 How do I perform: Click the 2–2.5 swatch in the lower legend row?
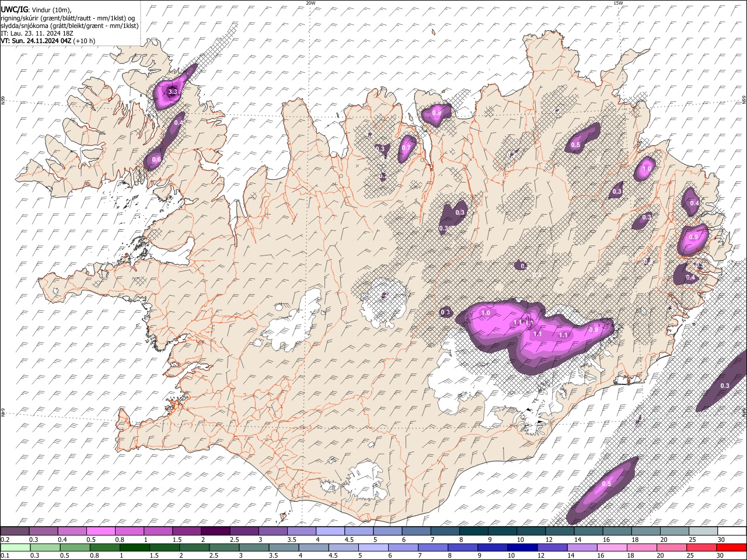click(x=194, y=547)
